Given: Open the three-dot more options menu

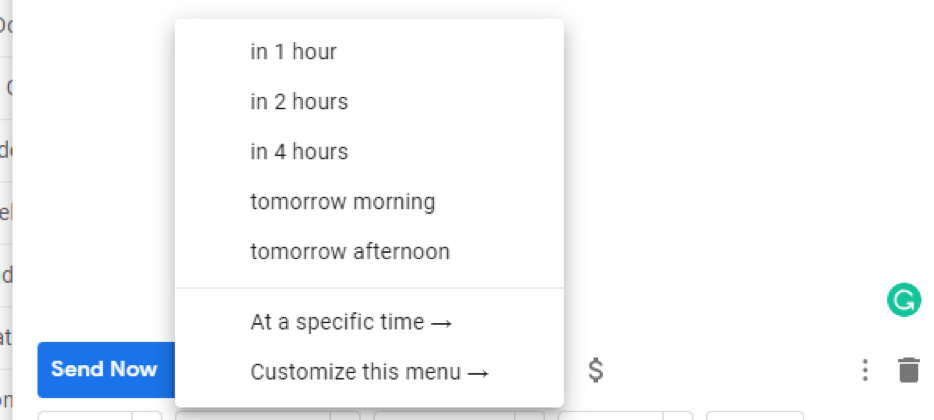Looking at the screenshot, I should click(x=865, y=370).
